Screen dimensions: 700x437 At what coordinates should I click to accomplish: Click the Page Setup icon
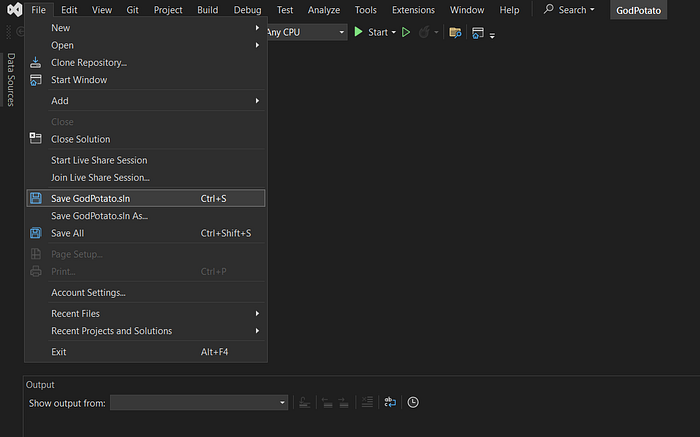pyautogui.click(x=36, y=254)
